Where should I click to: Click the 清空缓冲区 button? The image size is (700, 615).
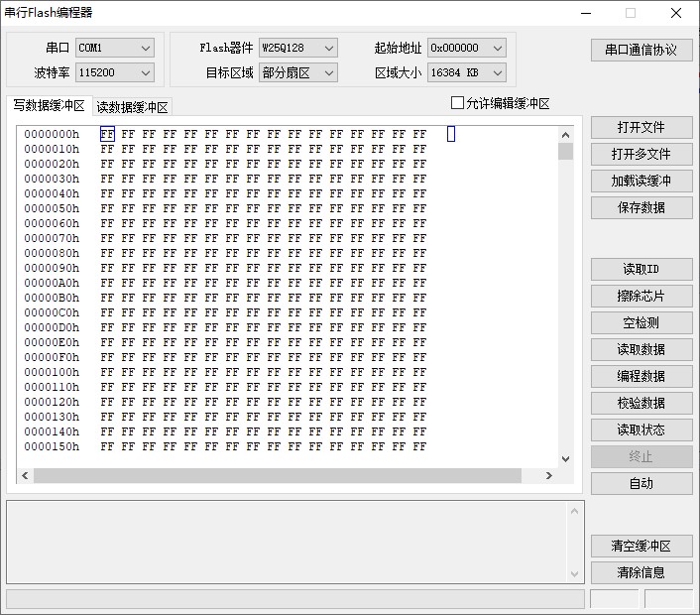[642, 547]
